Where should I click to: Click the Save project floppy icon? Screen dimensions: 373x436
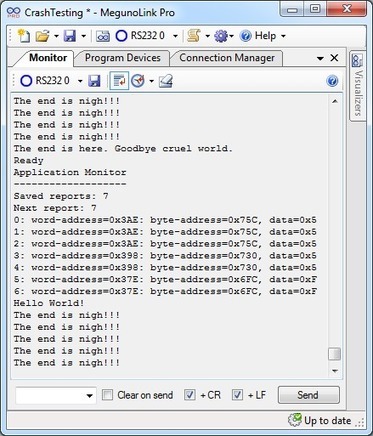pyautogui.click(x=70, y=36)
